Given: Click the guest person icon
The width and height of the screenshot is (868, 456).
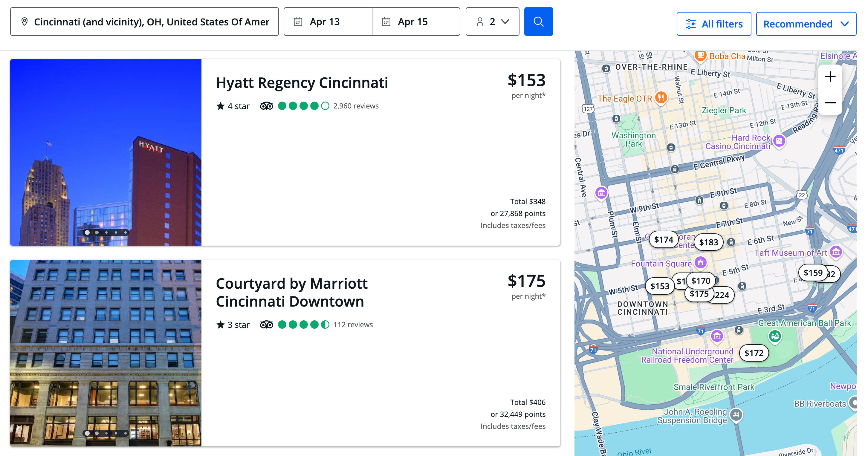Looking at the screenshot, I should (480, 21).
